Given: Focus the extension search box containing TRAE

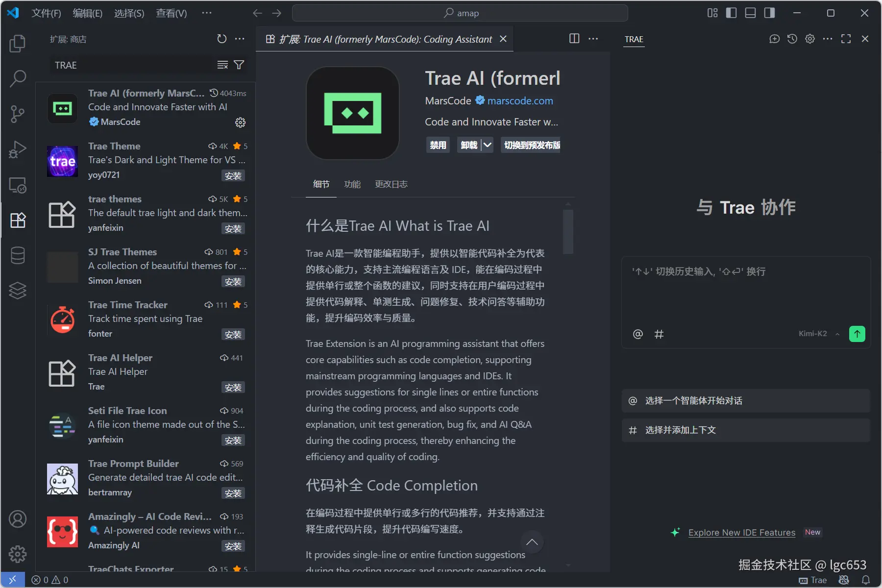Looking at the screenshot, I should click(x=132, y=65).
